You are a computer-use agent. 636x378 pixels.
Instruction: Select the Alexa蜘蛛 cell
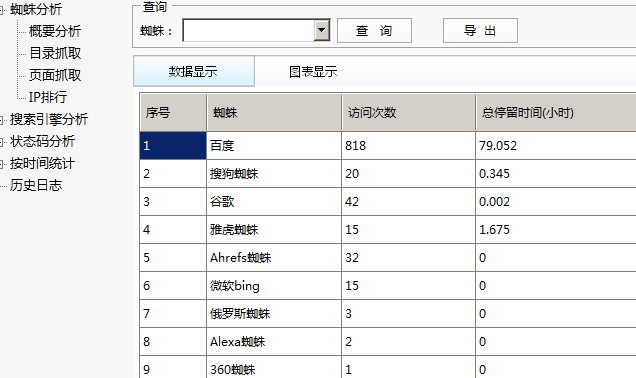(274, 341)
